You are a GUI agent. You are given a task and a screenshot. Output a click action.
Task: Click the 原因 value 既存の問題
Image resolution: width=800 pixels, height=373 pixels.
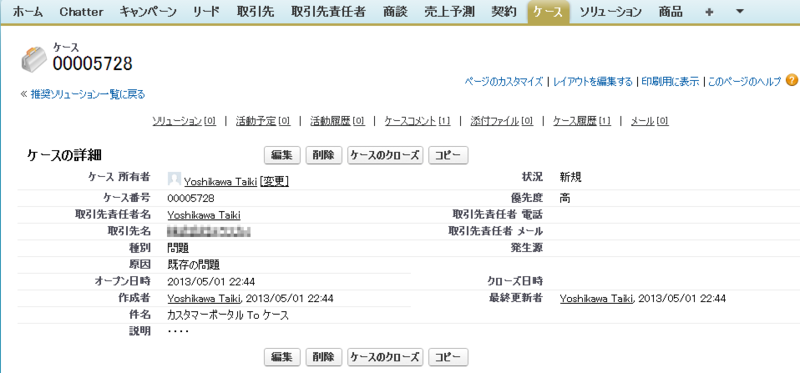click(194, 265)
